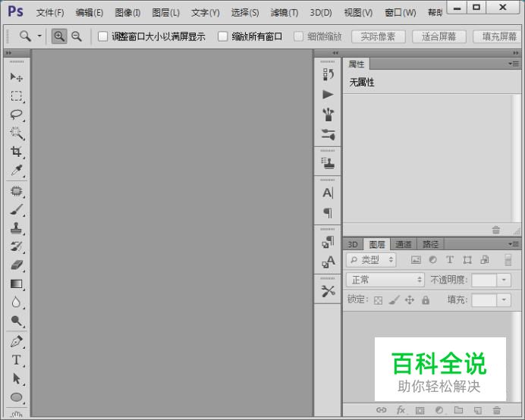
Task: Select the History Brush tool
Action: (x=17, y=246)
